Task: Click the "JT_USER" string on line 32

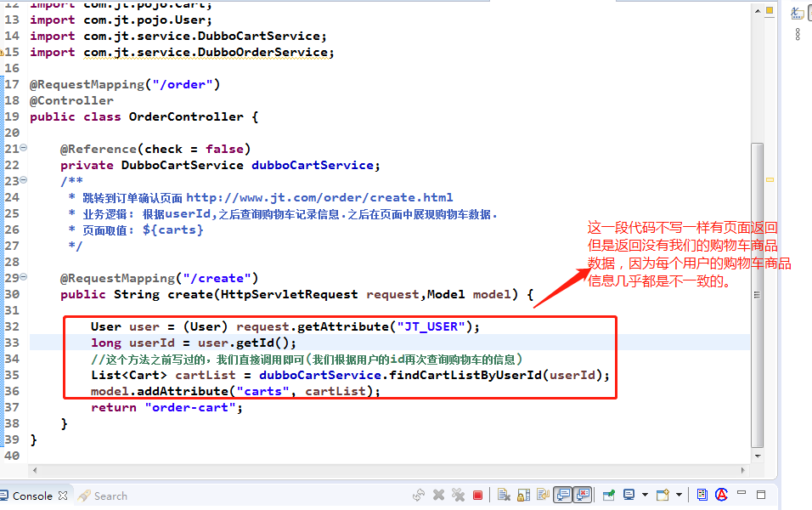Action: coord(431,326)
